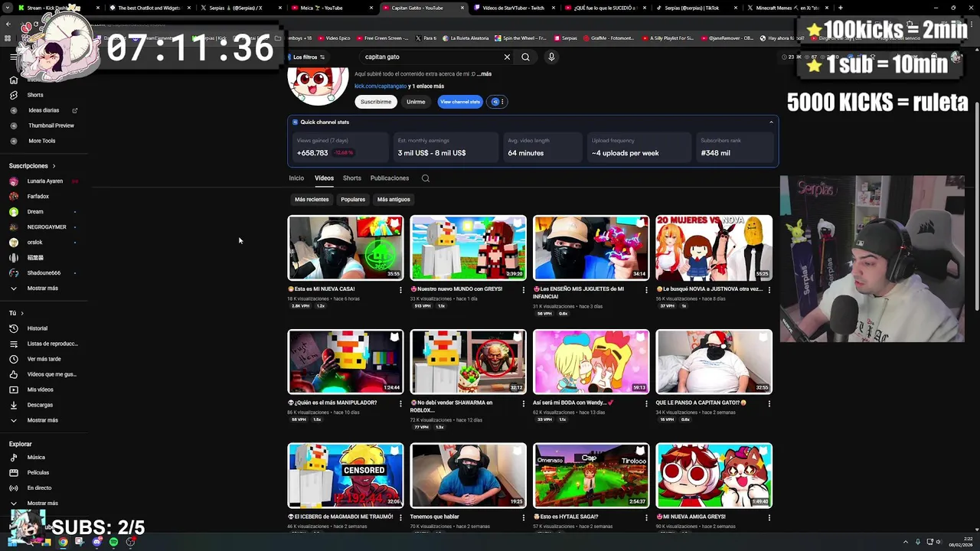Start voice search with the microphone icon

[x=551, y=57]
